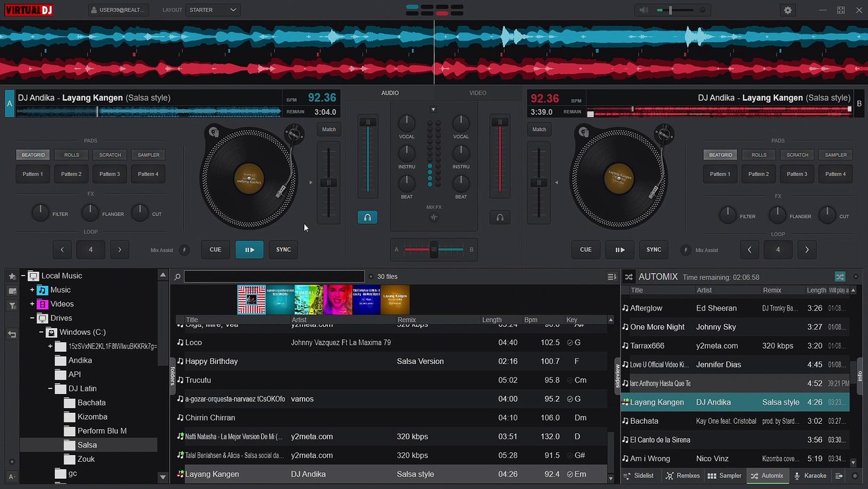Click the Mix FX waveform icon

(434, 217)
